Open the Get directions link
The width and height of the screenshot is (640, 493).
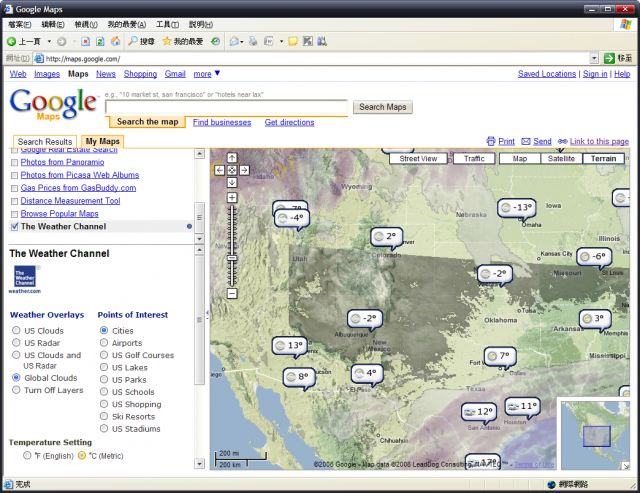pyautogui.click(x=289, y=122)
